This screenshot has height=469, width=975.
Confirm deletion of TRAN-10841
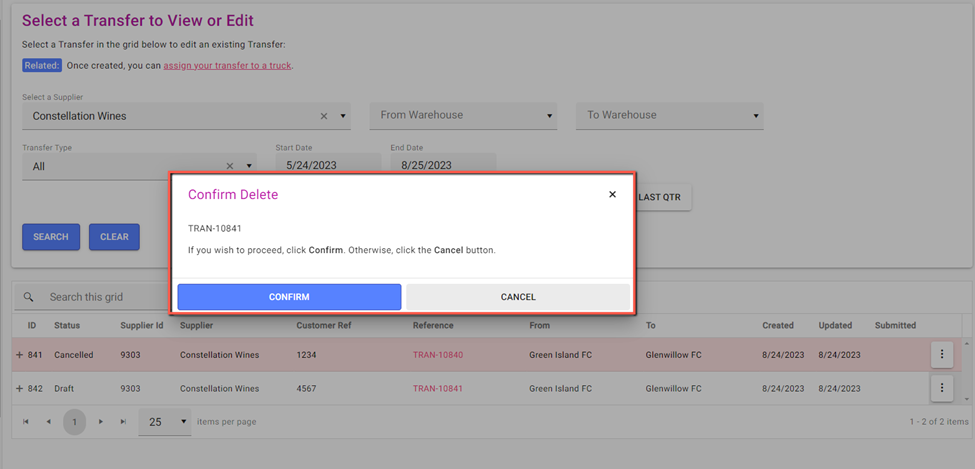pos(289,297)
